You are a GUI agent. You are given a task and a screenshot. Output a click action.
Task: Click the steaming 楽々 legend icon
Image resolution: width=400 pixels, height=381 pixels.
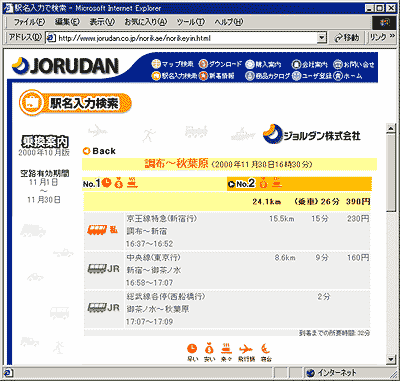pyautogui.click(x=227, y=349)
